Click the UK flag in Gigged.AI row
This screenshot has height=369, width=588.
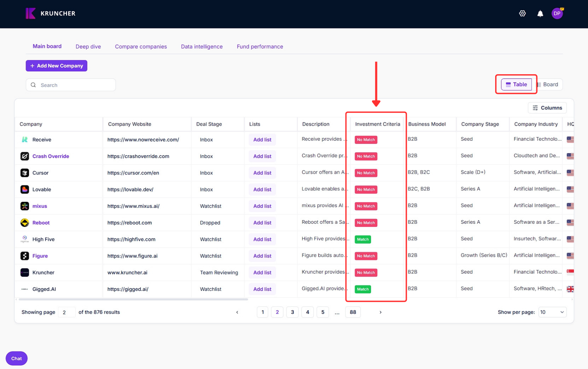pyautogui.click(x=570, y=289)
